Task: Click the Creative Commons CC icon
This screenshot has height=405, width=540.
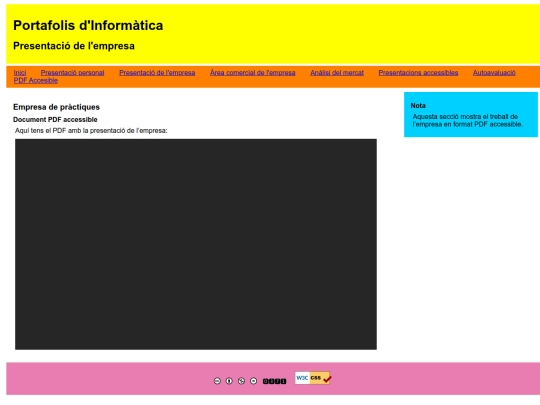Action: 217,381
